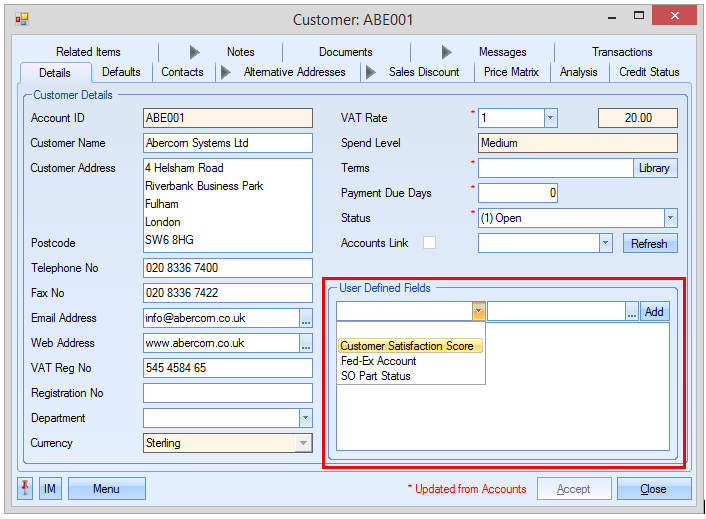Image resolution: width=706 pixels, height=519 pixels.
Task: Select Fed-Ex Account from the list
Action: (378, 361)
